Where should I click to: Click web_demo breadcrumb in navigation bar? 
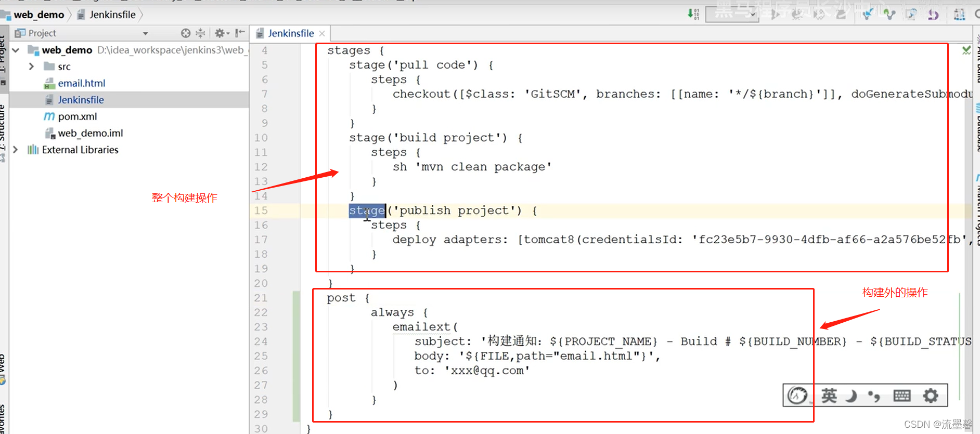[38, 15]
